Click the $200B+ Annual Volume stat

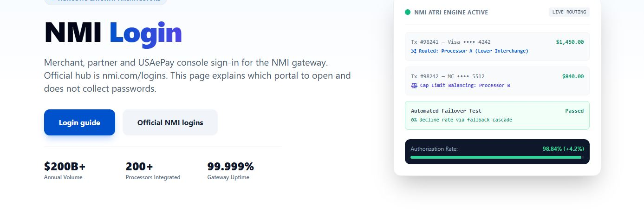pos(65,171)
